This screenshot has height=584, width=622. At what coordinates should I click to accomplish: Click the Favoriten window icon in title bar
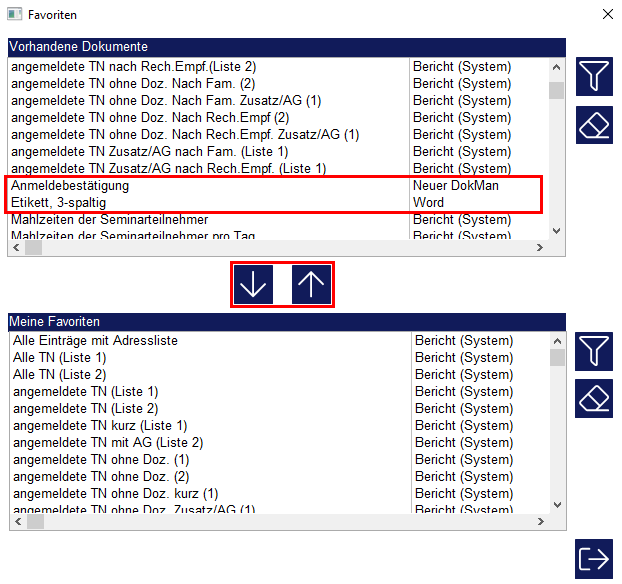click(x=15, y=16)
